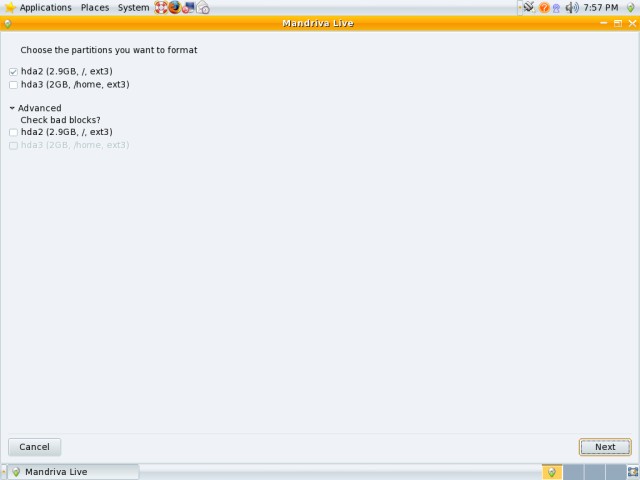Check format hda3 /home partition

tap(13, 85)
